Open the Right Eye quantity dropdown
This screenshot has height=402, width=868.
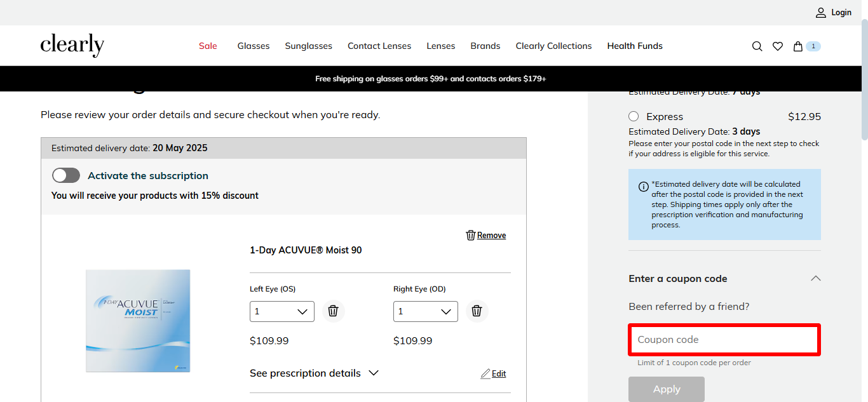(x=426, y=312)
